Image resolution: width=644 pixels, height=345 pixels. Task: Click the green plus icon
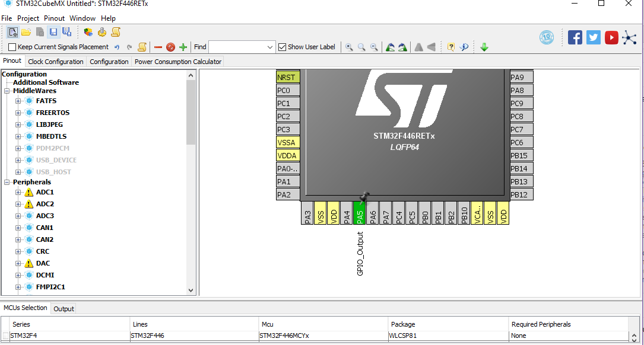(183, 47)
